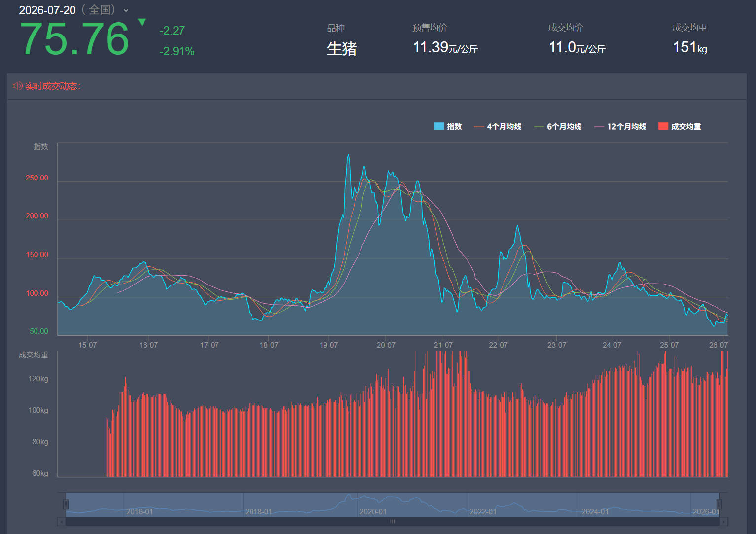Click the 全国 region label
Viewport: 756px width, 534px height.
(x=100, y=10)
